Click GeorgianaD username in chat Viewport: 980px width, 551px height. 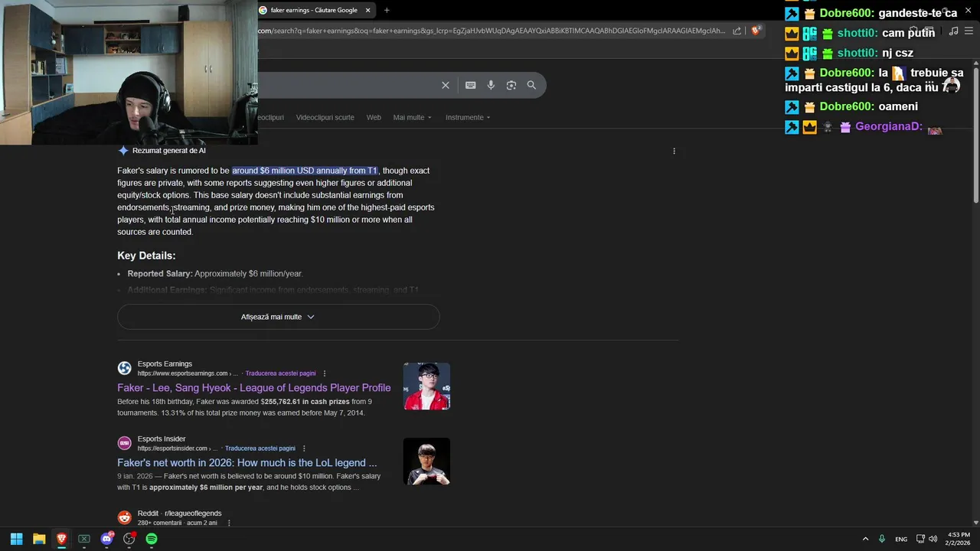tap(888, 126)
